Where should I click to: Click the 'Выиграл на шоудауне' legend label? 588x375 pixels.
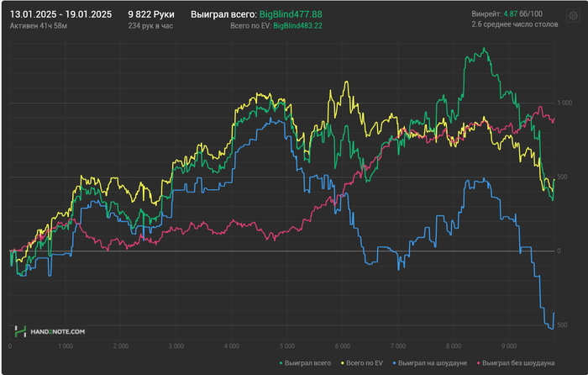pos(433,363)
